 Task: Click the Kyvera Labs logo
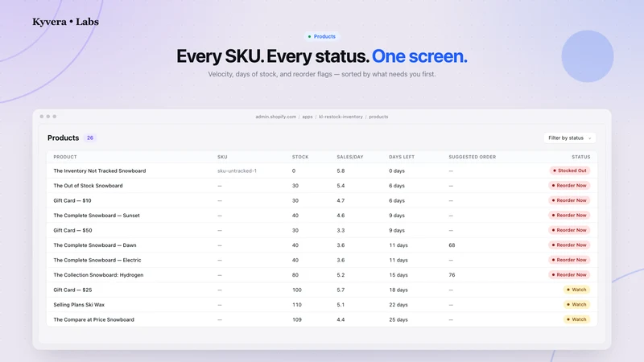66,22
